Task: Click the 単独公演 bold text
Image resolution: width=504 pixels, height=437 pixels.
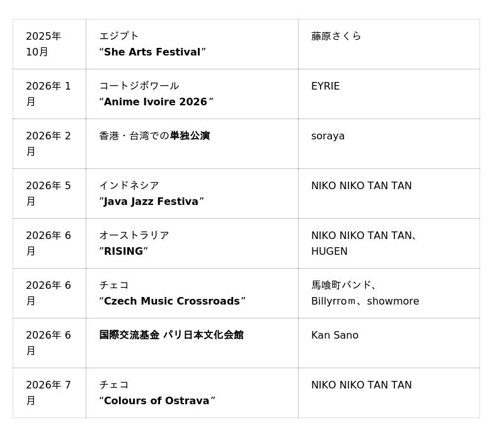Action: point(190,136)
